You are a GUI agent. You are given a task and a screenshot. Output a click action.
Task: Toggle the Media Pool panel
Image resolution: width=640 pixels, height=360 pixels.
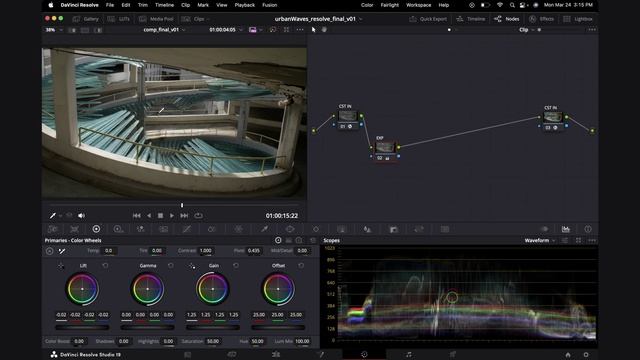(156, 19)
